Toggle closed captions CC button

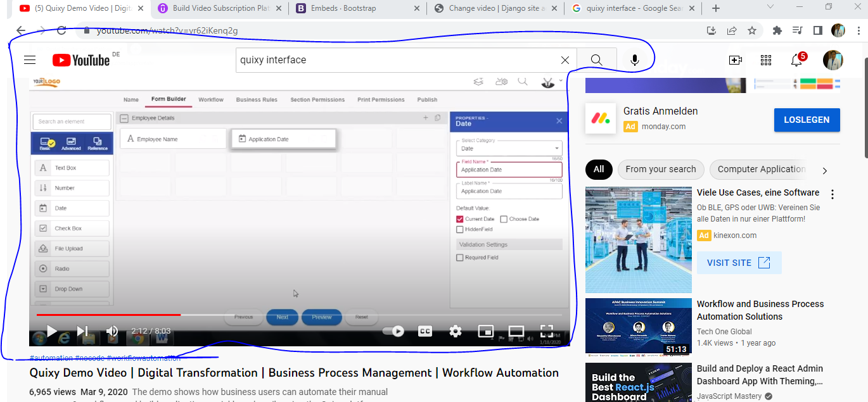425,331
